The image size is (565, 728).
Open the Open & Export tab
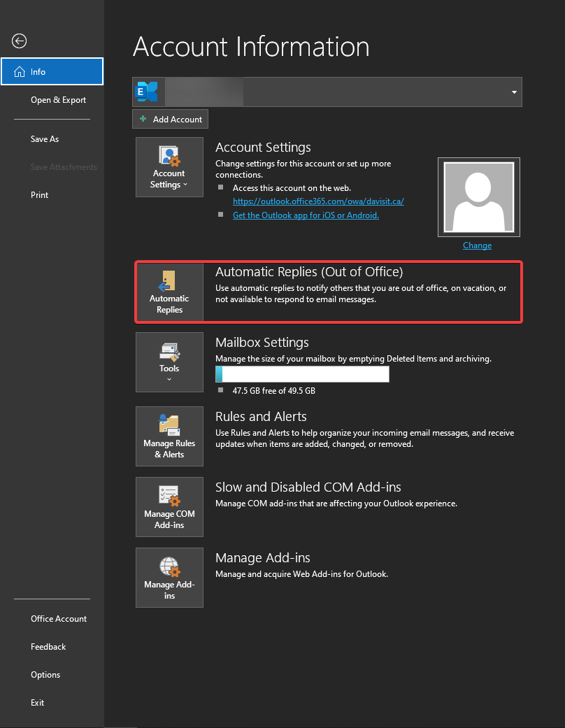(x=58, y=100)
